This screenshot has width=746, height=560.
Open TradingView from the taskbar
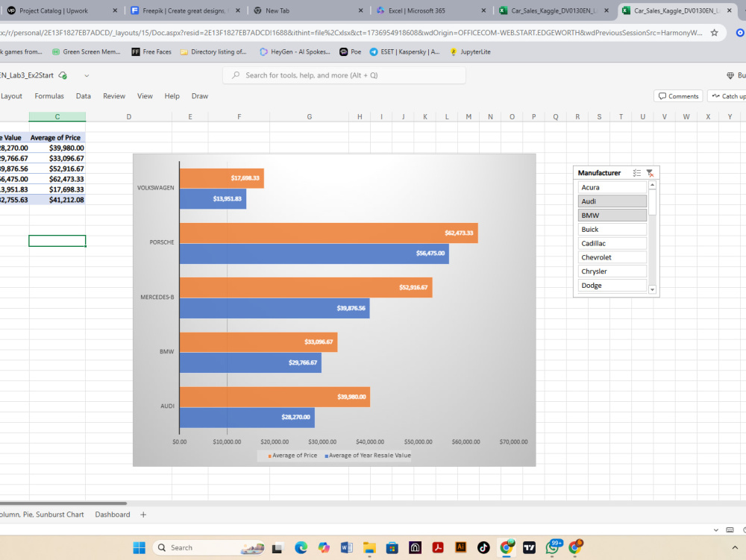tap(529, 547)
